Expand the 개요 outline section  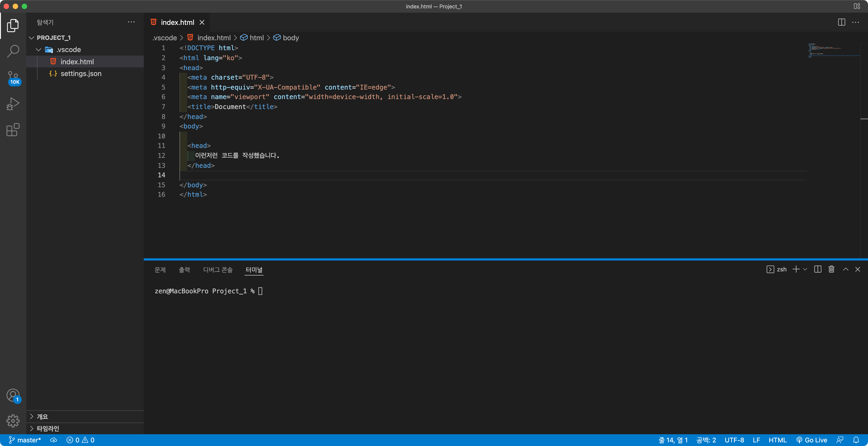click(x=85, y=416)
